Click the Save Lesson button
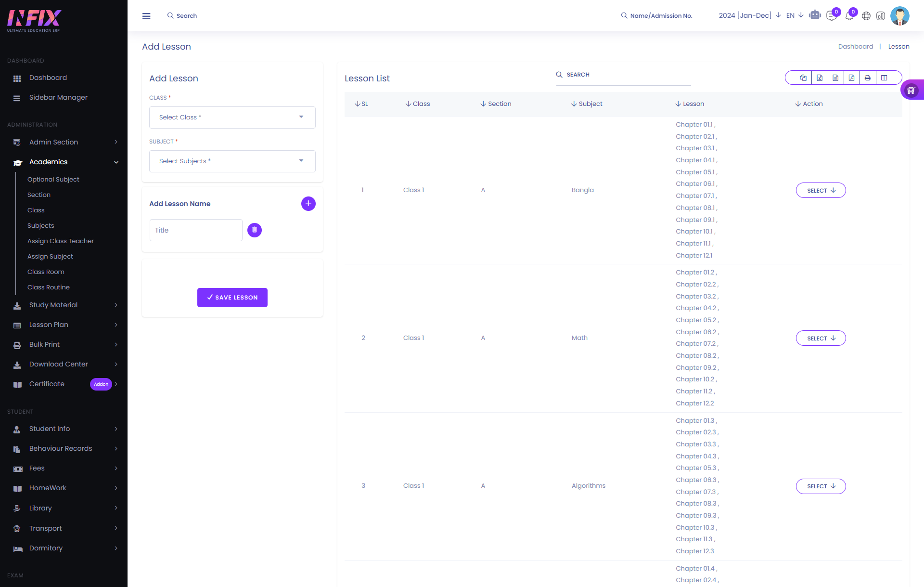This screenshot has height=587, width=924. 232,298
